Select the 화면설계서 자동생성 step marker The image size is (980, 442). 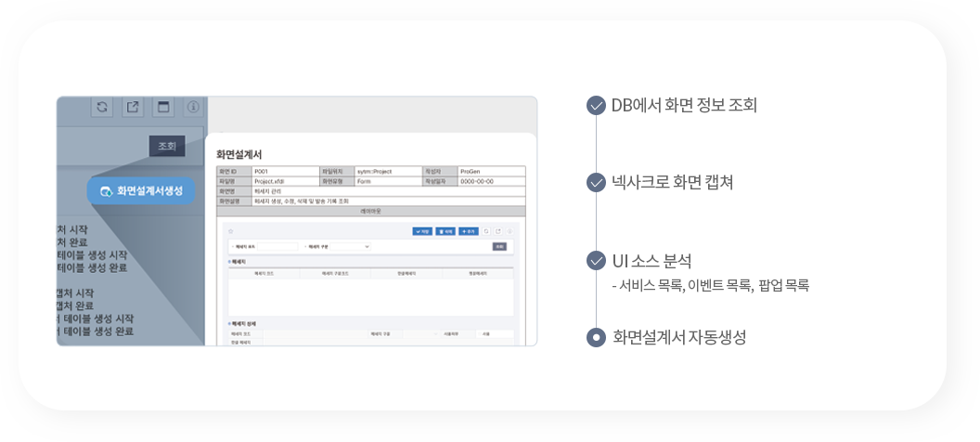(597, 337)
